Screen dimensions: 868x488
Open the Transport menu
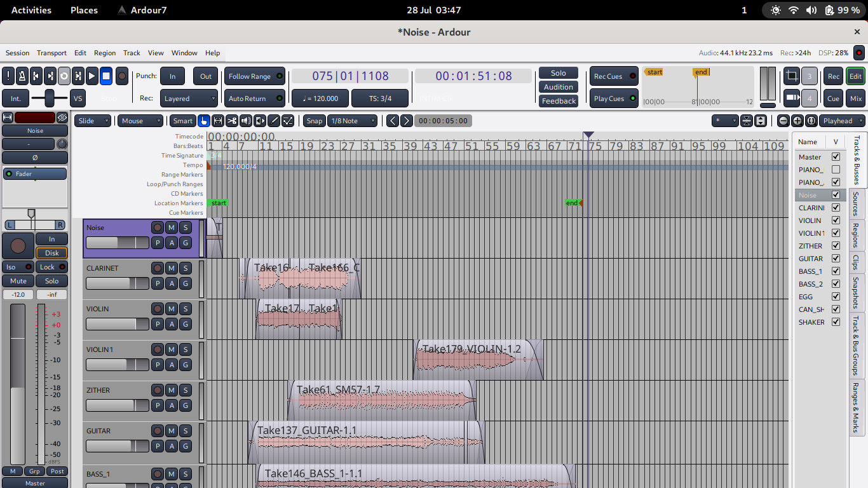click(51, 53)
